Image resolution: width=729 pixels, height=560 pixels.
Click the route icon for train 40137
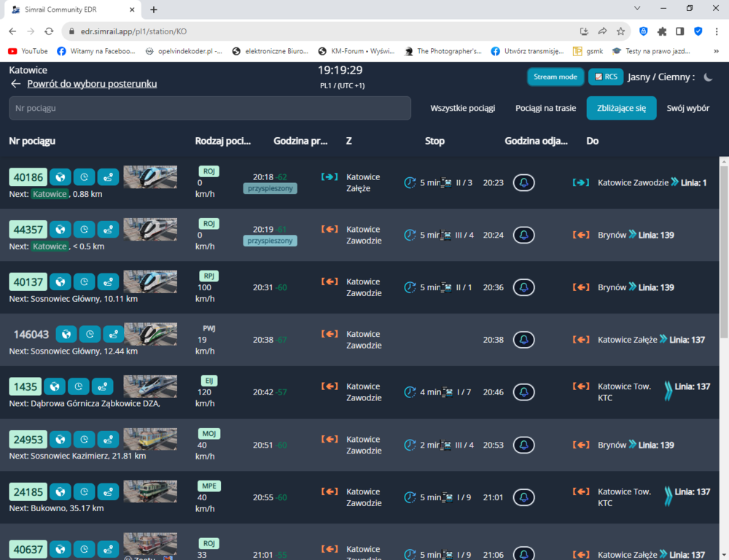click(x=108, y=282)
